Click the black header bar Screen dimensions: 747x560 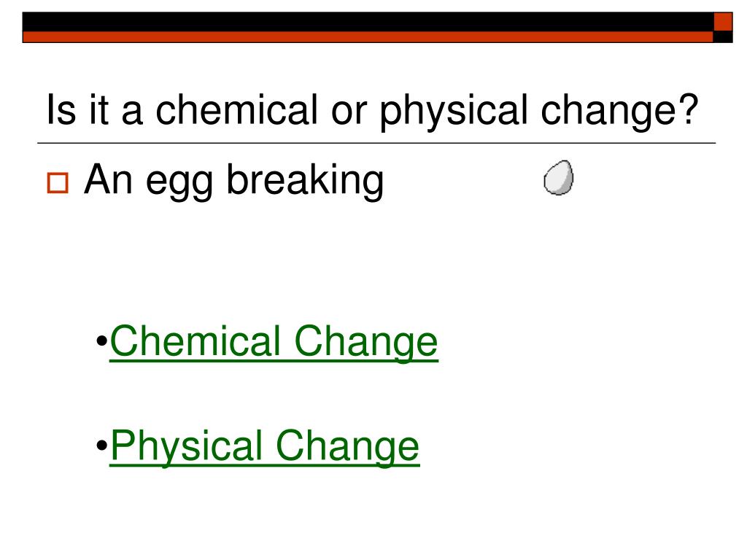click(368, 23)
